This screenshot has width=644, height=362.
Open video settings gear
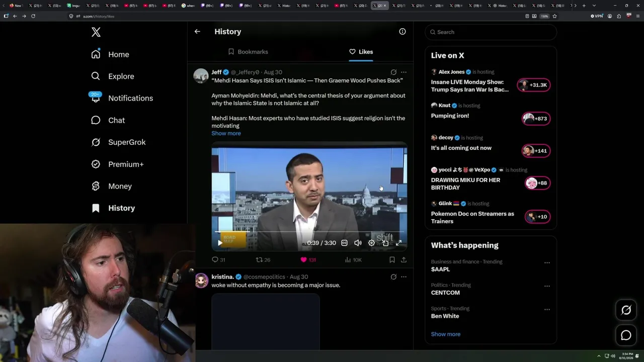[371, 243]
